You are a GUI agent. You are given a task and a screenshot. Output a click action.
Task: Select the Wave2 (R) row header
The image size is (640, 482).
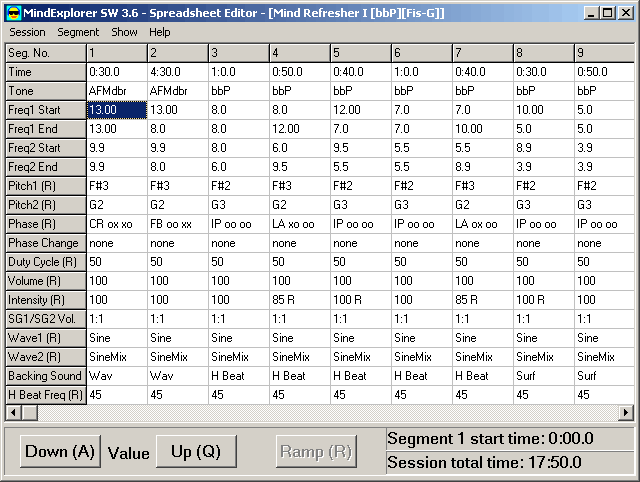pyautogui.click(x=46, y=357)
